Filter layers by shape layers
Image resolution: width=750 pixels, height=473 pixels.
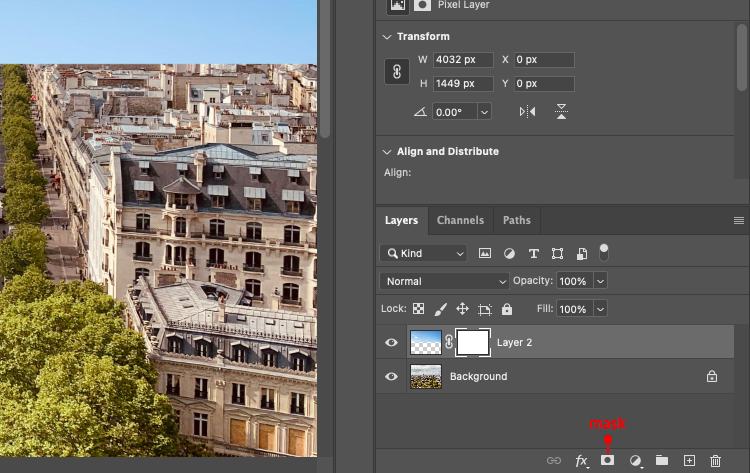(557, 253)
